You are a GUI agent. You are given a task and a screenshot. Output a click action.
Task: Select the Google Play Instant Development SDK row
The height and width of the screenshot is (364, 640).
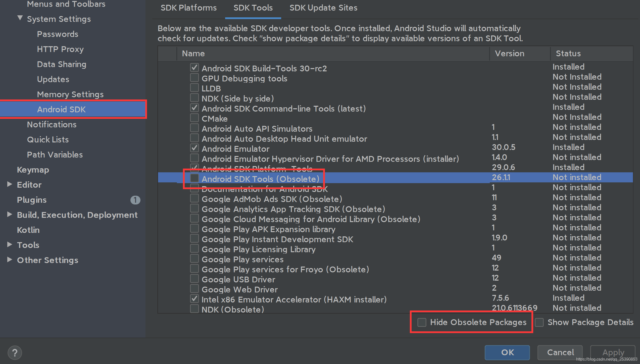pos(395,239)
